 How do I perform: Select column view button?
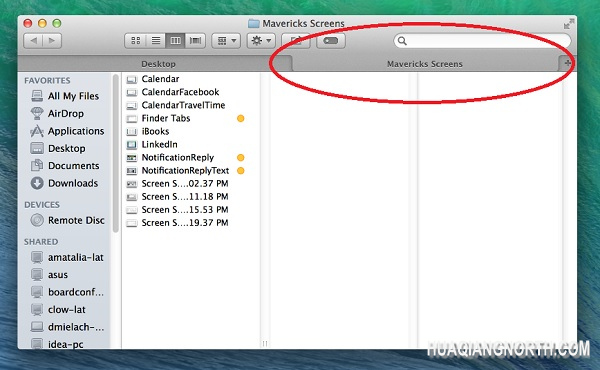pyautogui.click(x=176, y=41)
